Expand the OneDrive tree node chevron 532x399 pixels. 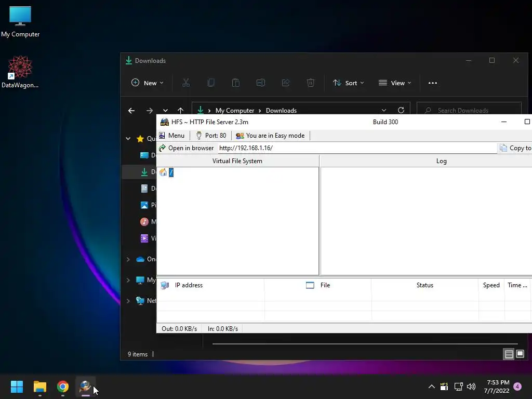pyautogui.click(x=128, y=259)
